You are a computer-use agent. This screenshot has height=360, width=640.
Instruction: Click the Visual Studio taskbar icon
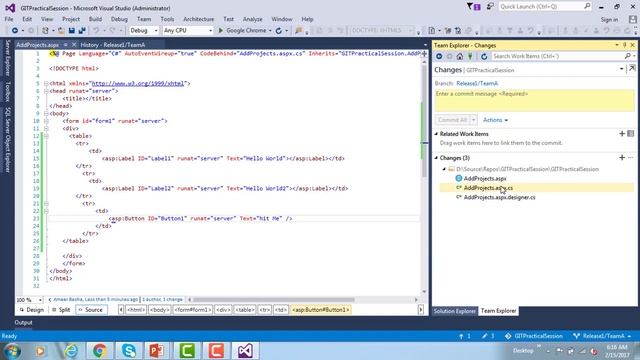coord(245,351)
